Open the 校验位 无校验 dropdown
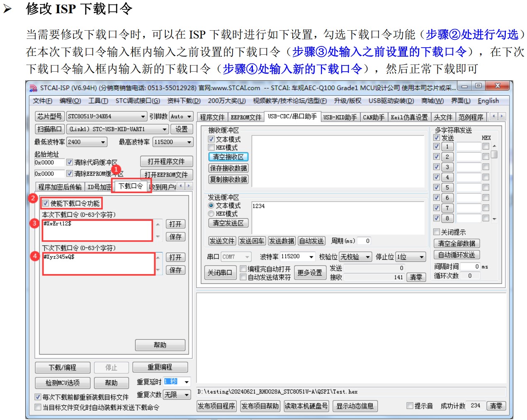Screen dimensions: 527x420 pos(356,257)
